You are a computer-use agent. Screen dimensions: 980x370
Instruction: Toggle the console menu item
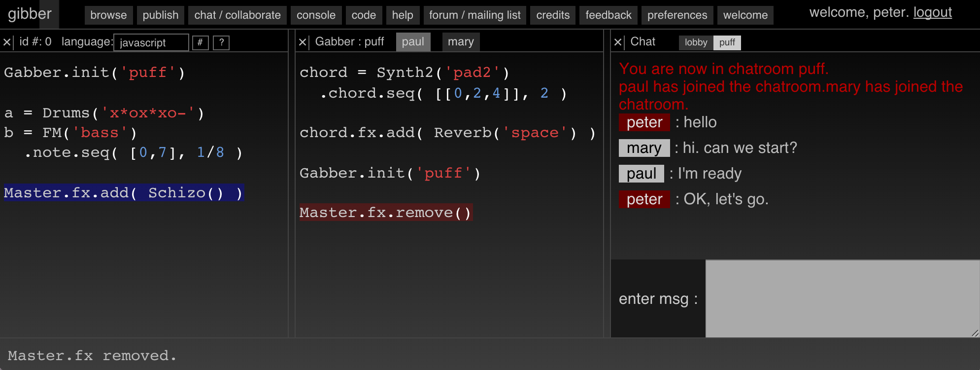click(316, 15)
